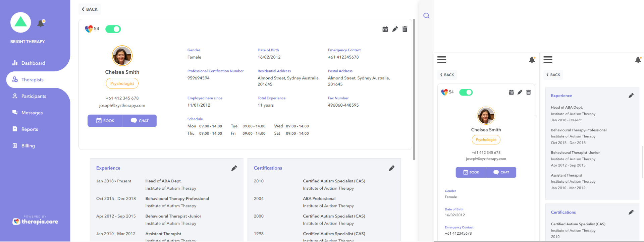Open calendar icon on the desktop profile card
Screen dimensions: 644x242
point(385,29)
